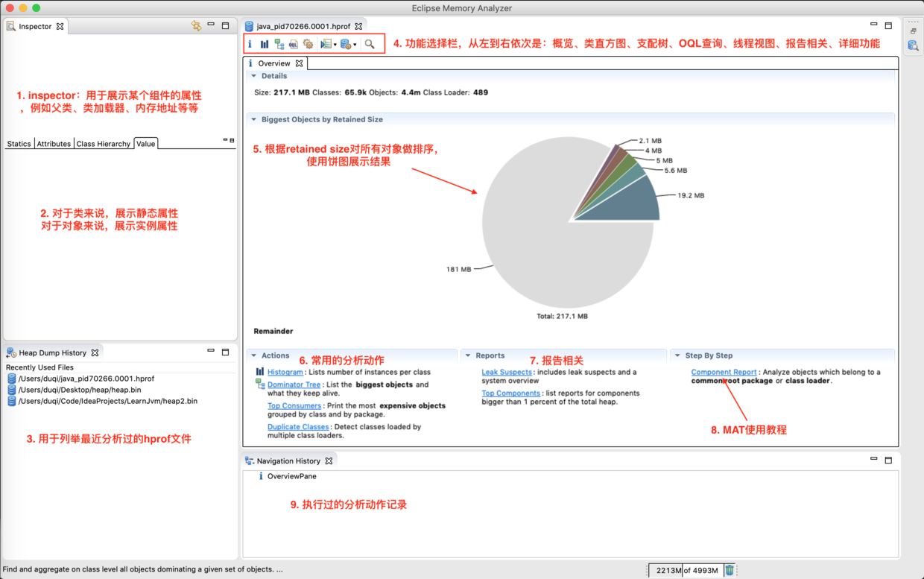Maximize the Inspector view

click(225, 25)
